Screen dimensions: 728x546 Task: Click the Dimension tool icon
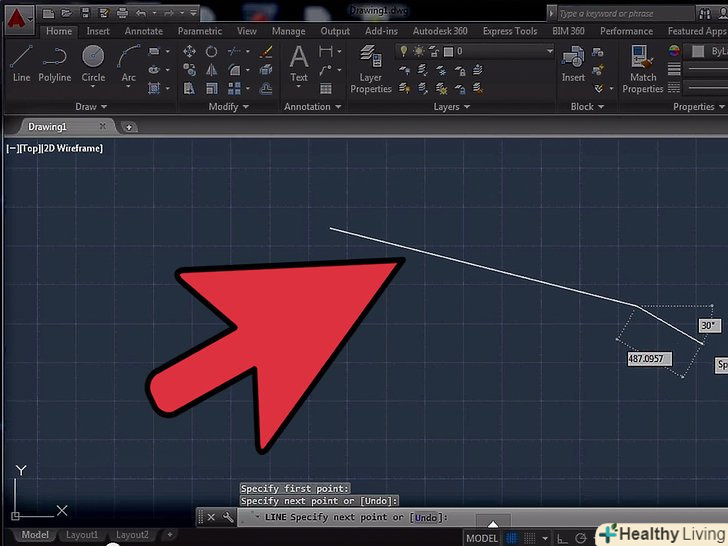click(x=326, y=51)
